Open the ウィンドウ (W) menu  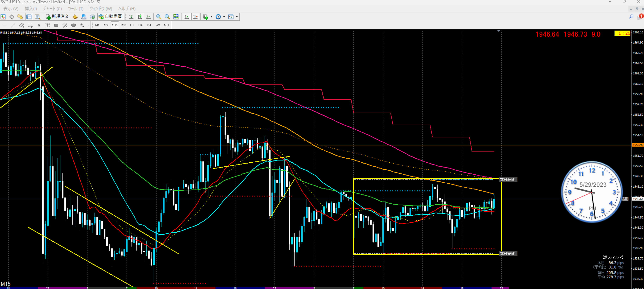pyautogui.click(x=101, y=8)
